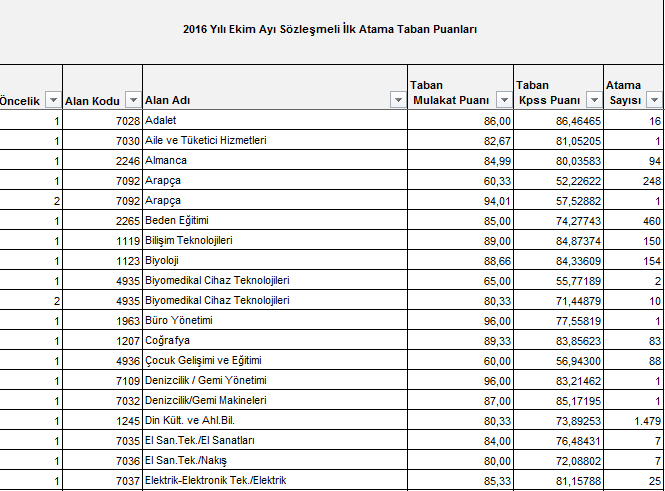Click the Adalet cell

[x=162, y=121]
